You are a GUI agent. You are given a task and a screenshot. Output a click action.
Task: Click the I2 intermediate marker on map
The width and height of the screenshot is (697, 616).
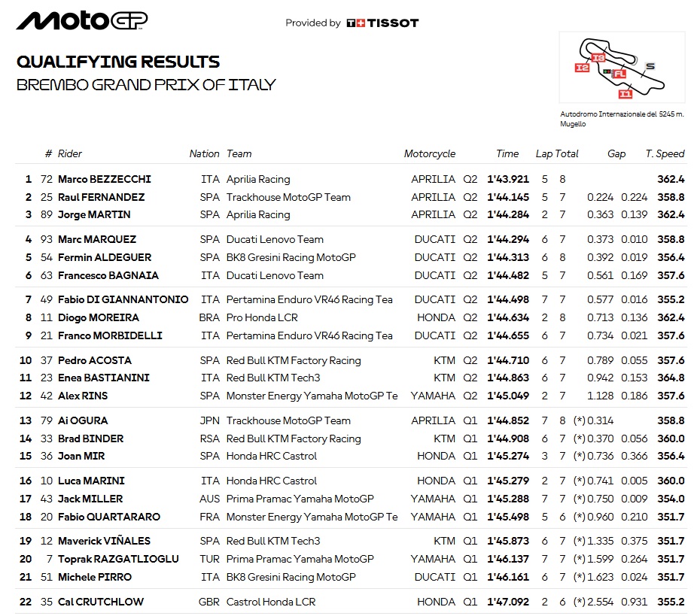coord(582,68)
